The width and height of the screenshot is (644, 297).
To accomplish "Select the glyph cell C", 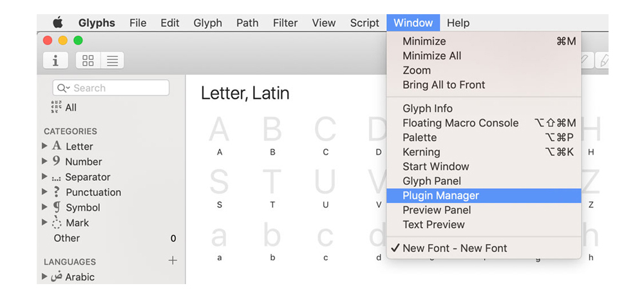I will point(325,137).
